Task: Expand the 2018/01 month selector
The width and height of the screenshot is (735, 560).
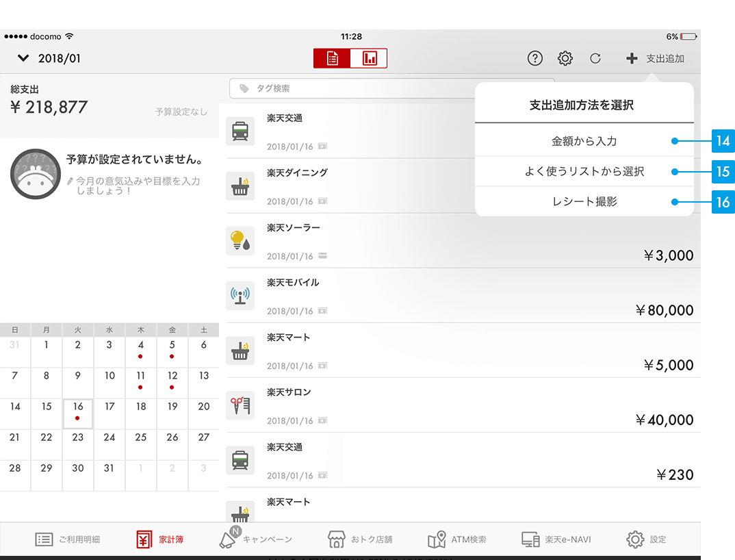Action: tap(49, 59)
